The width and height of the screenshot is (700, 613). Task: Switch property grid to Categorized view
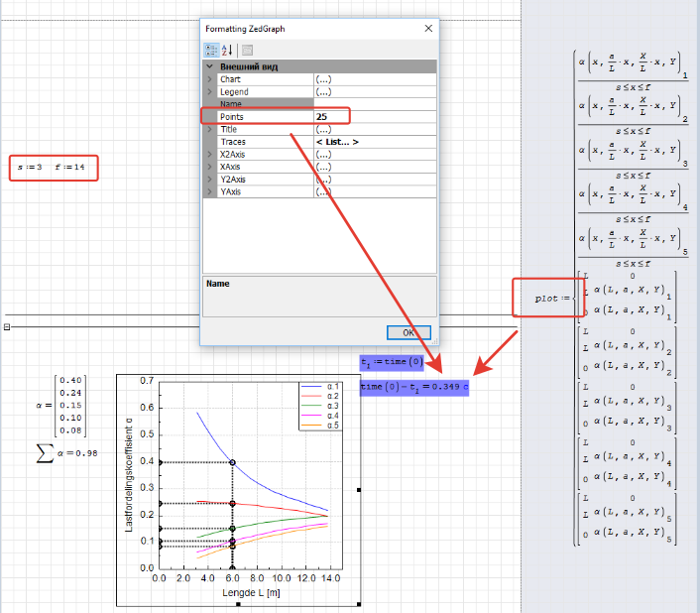[211, 50]
